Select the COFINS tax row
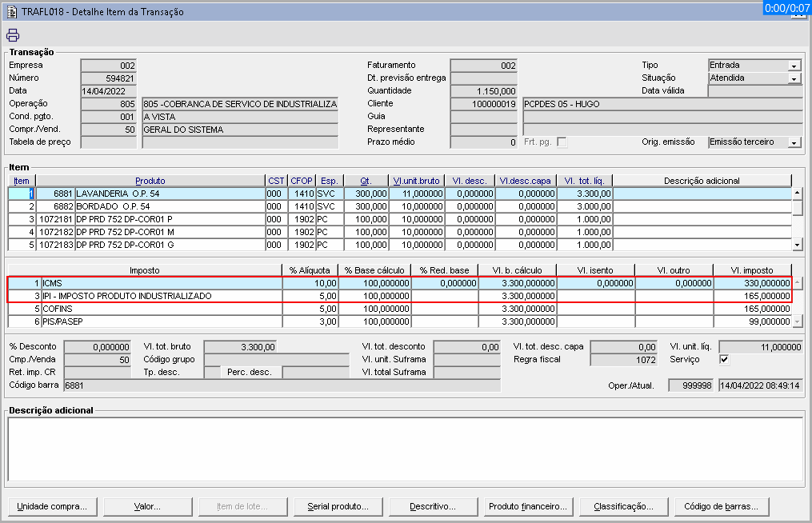 (400, 309)
